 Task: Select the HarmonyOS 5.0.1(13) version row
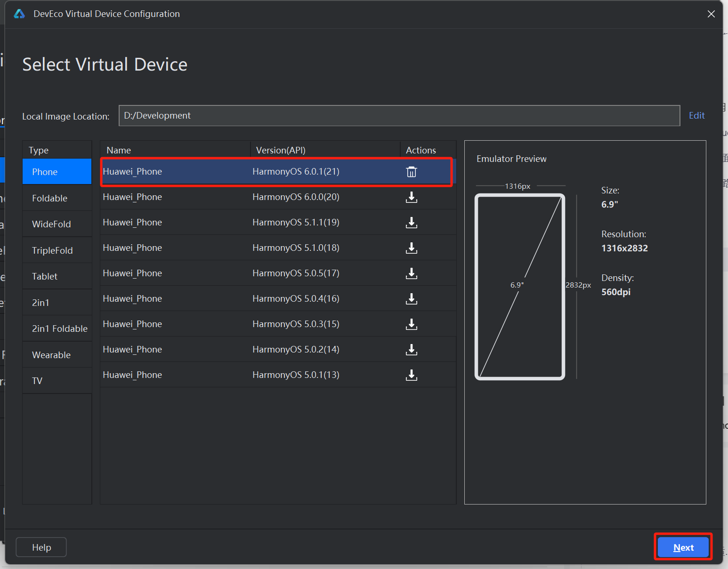pyautogui.click(x=278, y=375)
